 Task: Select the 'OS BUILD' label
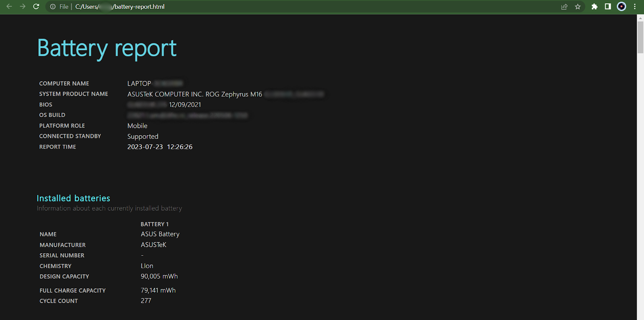52,115
